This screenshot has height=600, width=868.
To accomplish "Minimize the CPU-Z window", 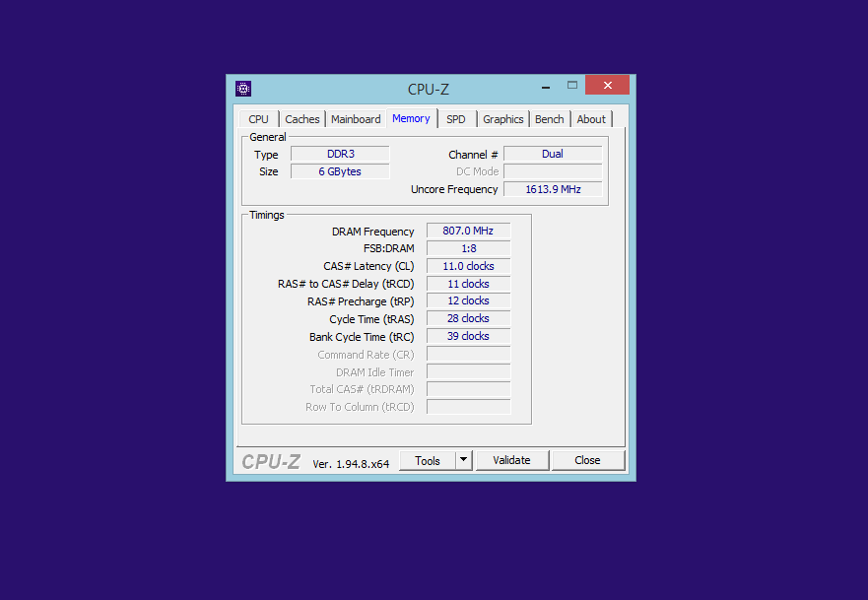I will [x=546, y=86].
